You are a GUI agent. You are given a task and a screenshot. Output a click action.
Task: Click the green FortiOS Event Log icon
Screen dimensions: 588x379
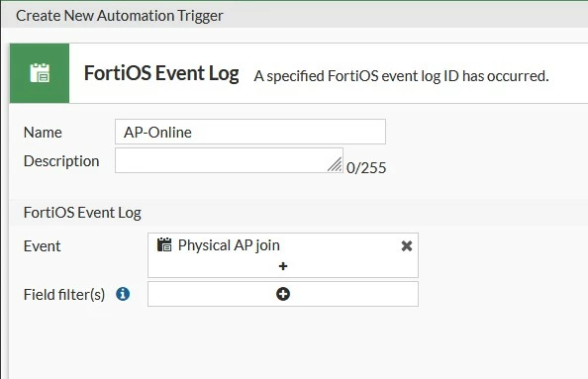pos(40,73)
